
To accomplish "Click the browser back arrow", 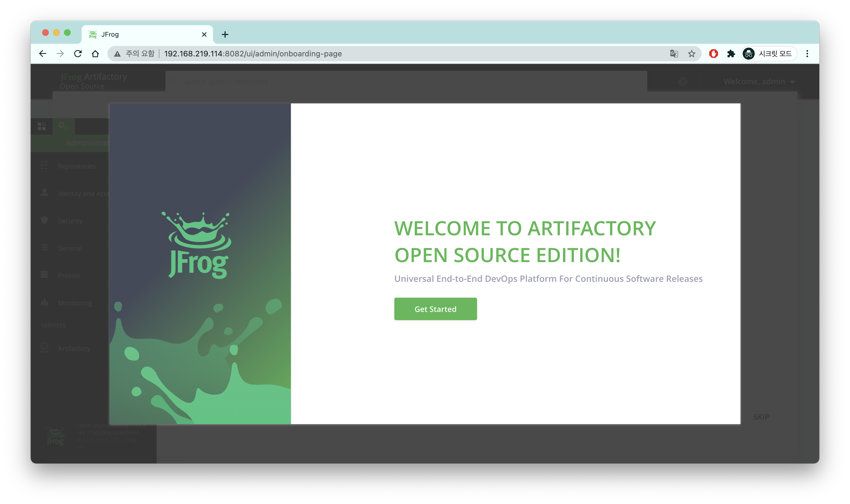I will pos(43,54).
